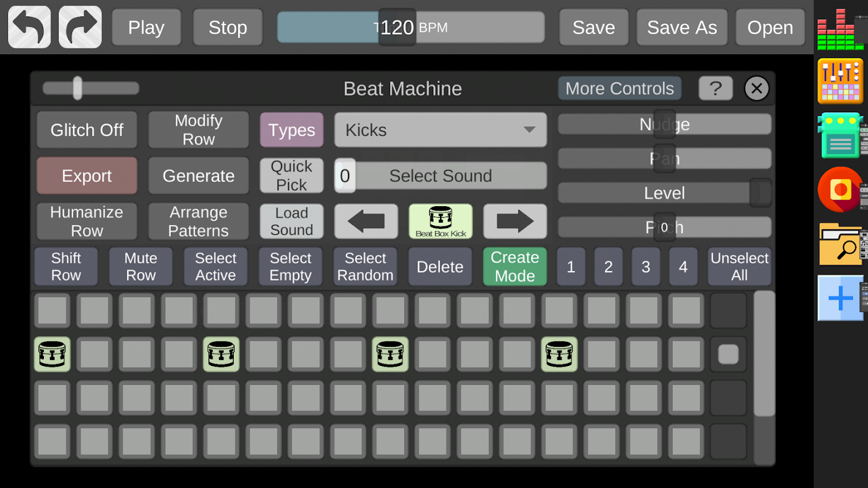Screen dimensions: 868x488
Task: Click the BPM tempo slider
Action: pos(411,27)
